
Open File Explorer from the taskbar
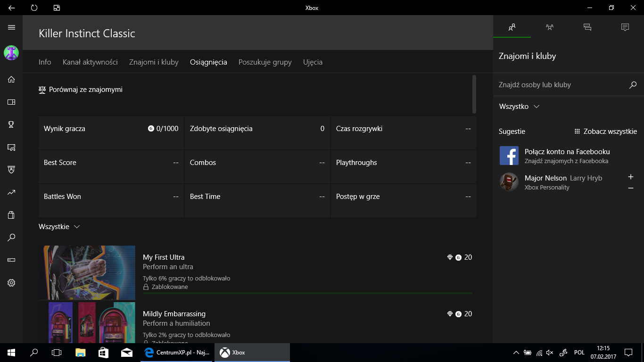[x=81, y=353]
